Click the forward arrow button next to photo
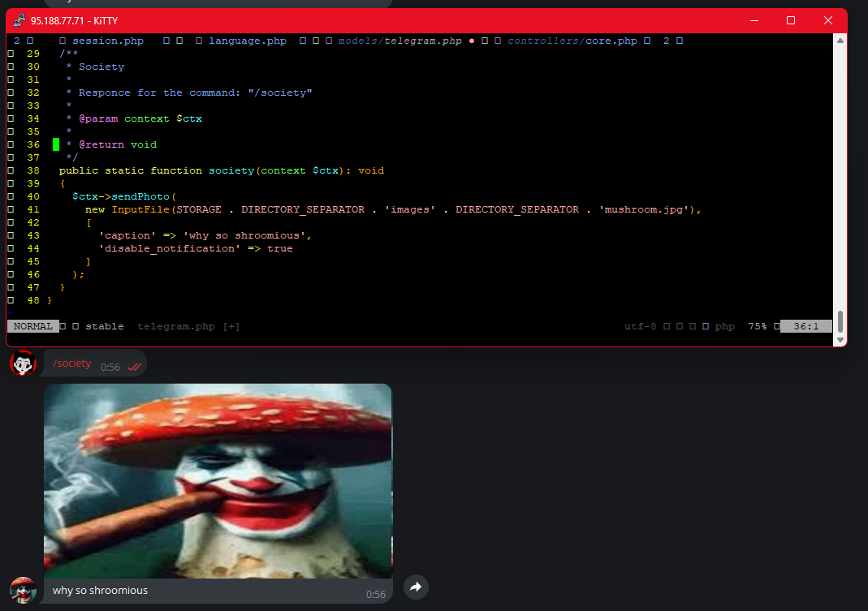868x611 pixels. pos(416,587)
